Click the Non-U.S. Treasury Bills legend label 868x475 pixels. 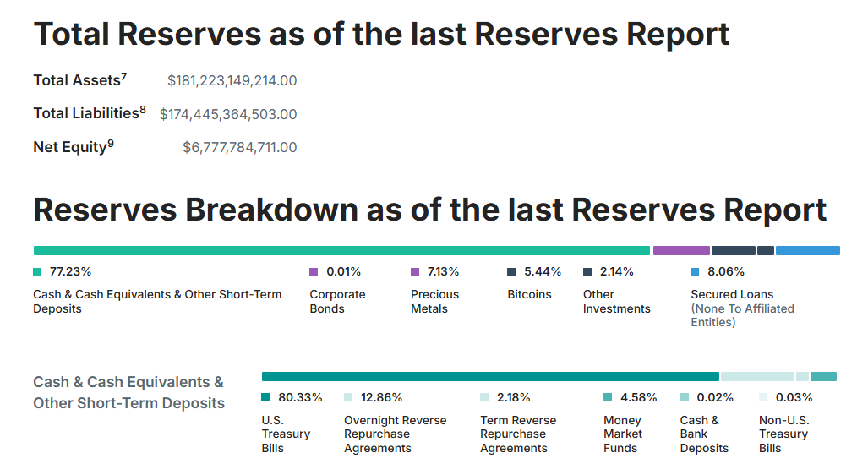click(x=783, y=434)
